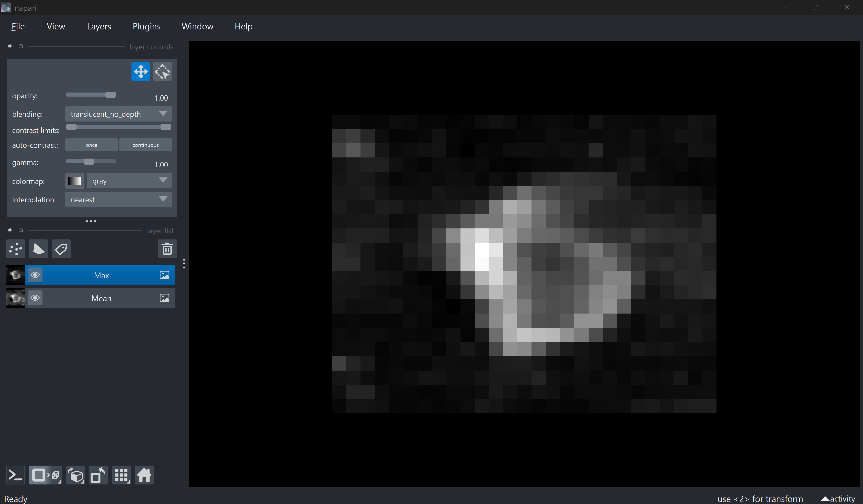
Task: Toggle 2D/3D display mode
Action: point(45,475)
